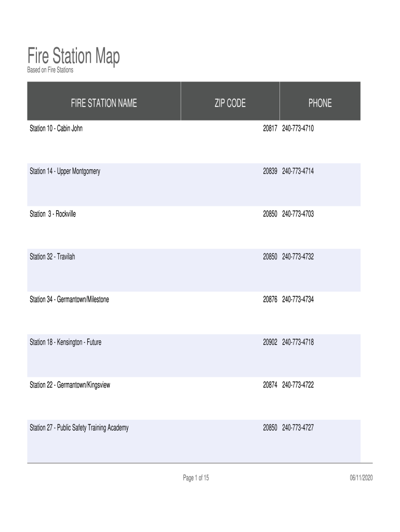Select the Station 32 - Travilah row name
The height and width of the screenshot is (532, 400).
pos(52,257)
